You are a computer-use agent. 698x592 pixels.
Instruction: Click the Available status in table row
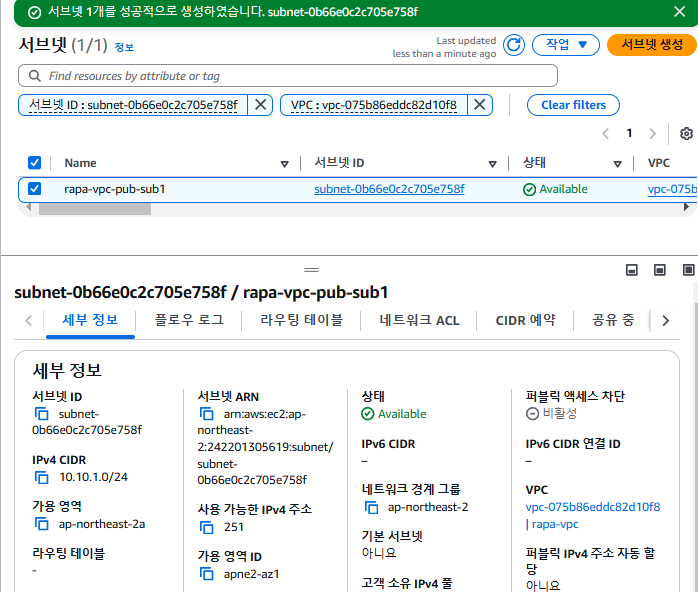[x=555, y=189]
